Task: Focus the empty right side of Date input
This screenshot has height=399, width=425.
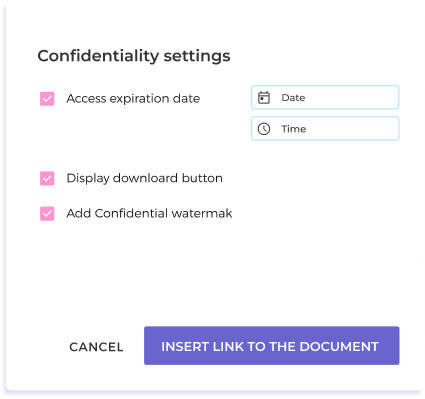Action: coord(352,97)
